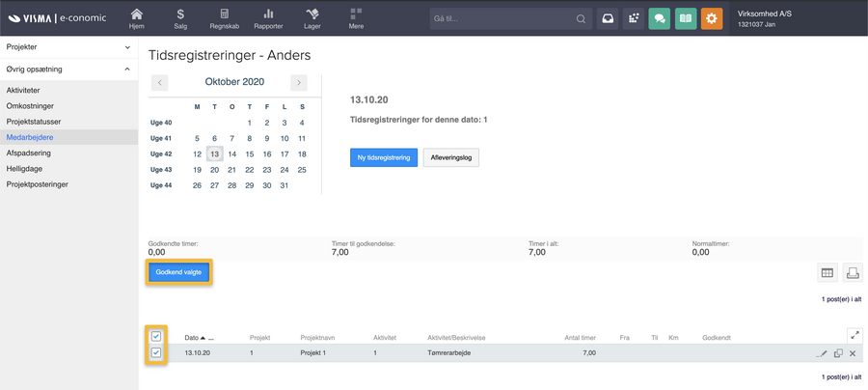Toggle the select-all checkbox in header

156,337
